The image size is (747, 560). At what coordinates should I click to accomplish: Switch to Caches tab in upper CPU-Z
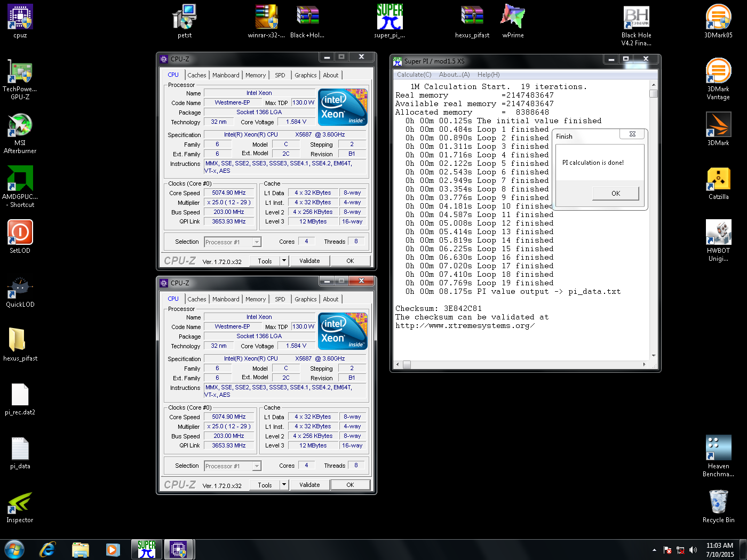pyautogui.click(x=196, y=75)
